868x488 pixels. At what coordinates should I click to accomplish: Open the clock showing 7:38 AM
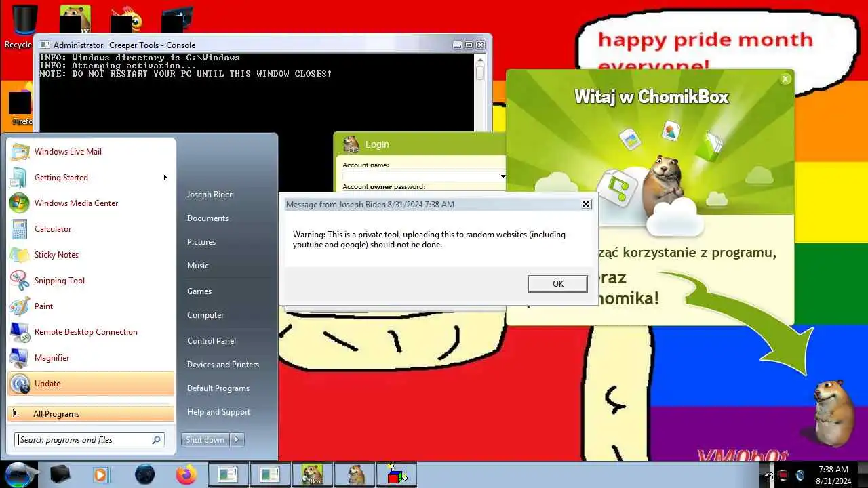pyautogui.click(x=833, y=474)
